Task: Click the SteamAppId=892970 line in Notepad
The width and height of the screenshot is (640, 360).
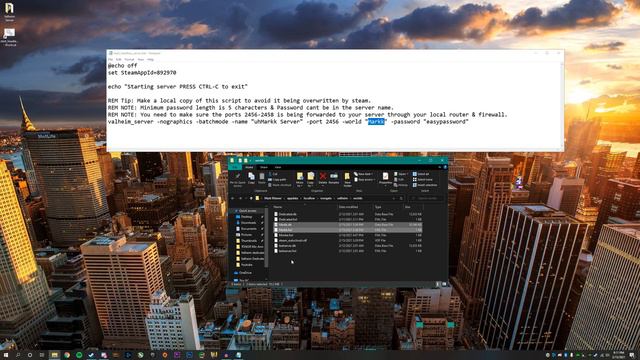Action: [x=142, y=73]
